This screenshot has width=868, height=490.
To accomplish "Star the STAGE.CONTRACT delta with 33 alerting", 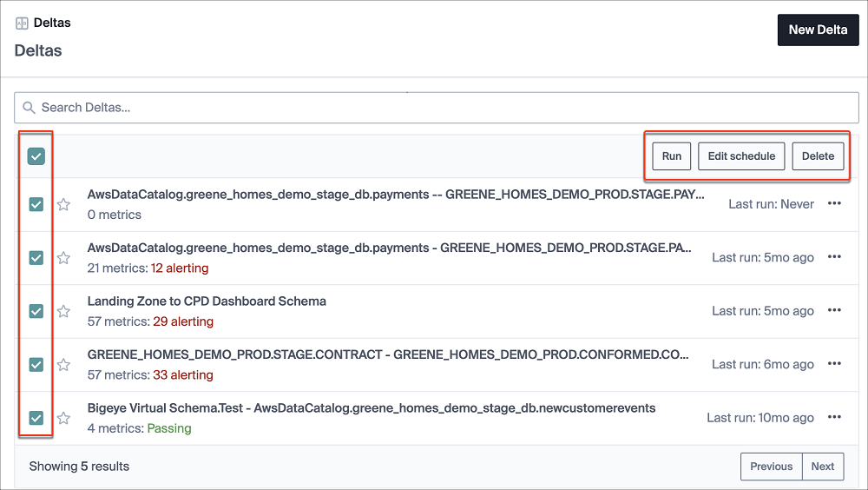I will point(63,365).
